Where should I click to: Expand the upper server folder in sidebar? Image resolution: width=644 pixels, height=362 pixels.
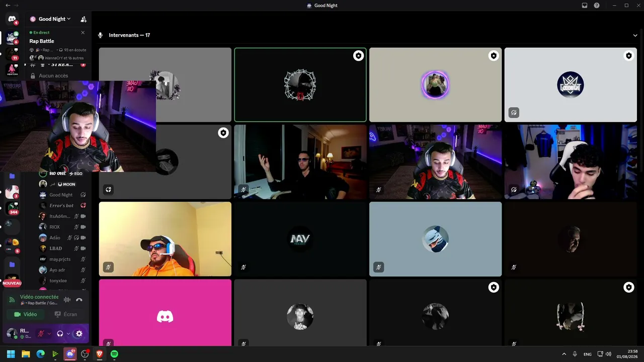12,176
